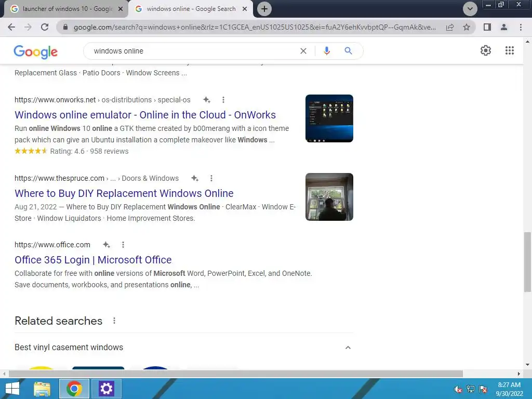Open the Chrome side panel
This screenshot has width=532, height=399.
[487, 27]
